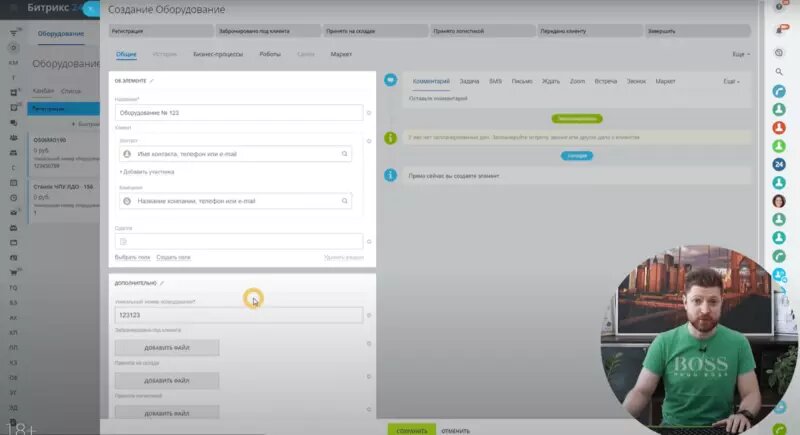Open gear settings for the Сделка field
Image resolution: width=800 pixels, height=435 pixels.
coord(369,241)
